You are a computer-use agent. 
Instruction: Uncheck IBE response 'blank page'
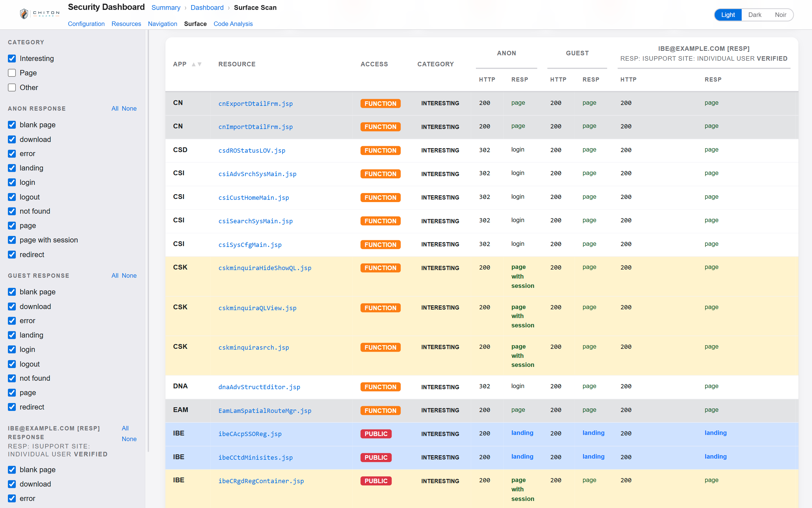(x=12, y=469)
